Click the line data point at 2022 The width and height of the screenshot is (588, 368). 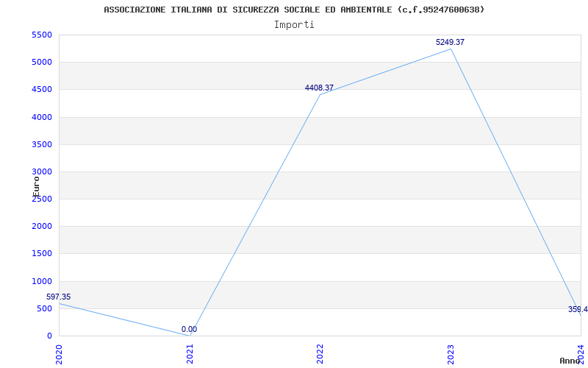(320, 95)
